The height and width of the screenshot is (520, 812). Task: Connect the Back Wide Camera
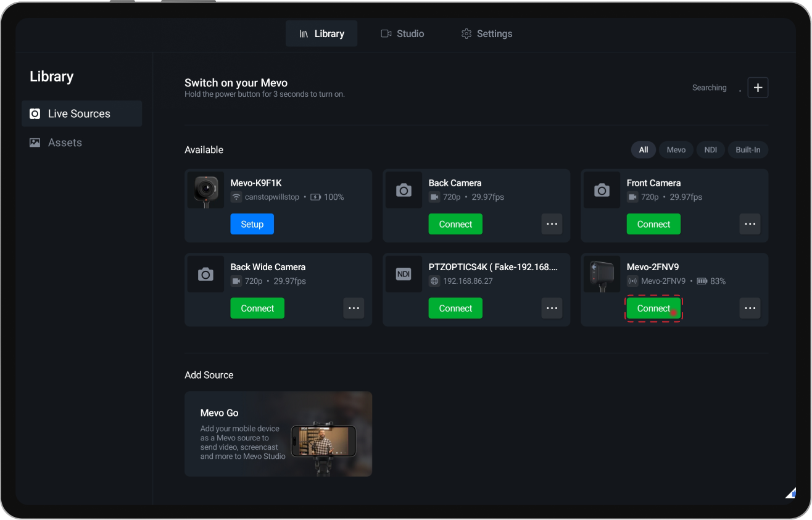point(257,308)
